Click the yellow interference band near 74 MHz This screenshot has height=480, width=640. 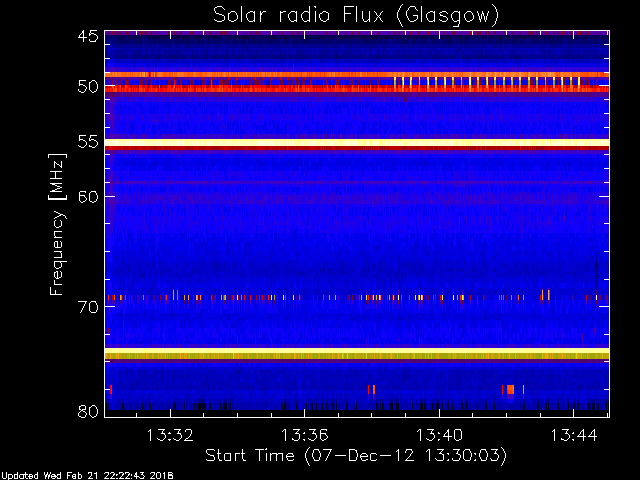[357, 353]
